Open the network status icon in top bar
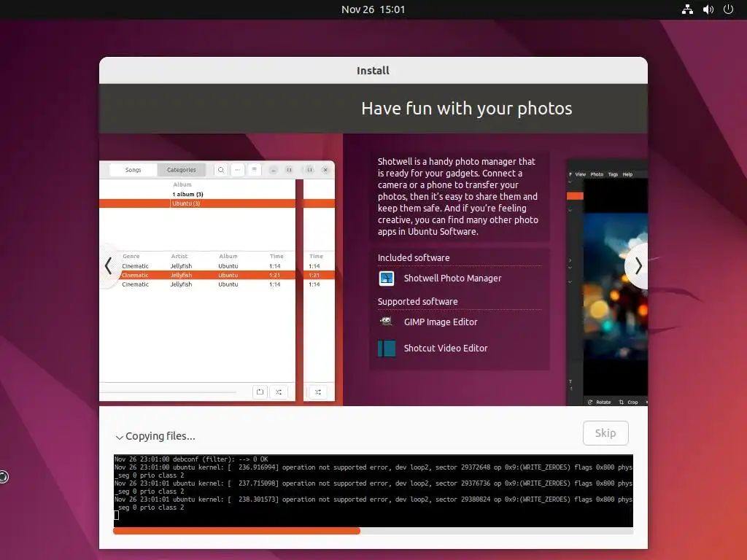The width and height of the screenshot is (747, 560). [687, 9]
